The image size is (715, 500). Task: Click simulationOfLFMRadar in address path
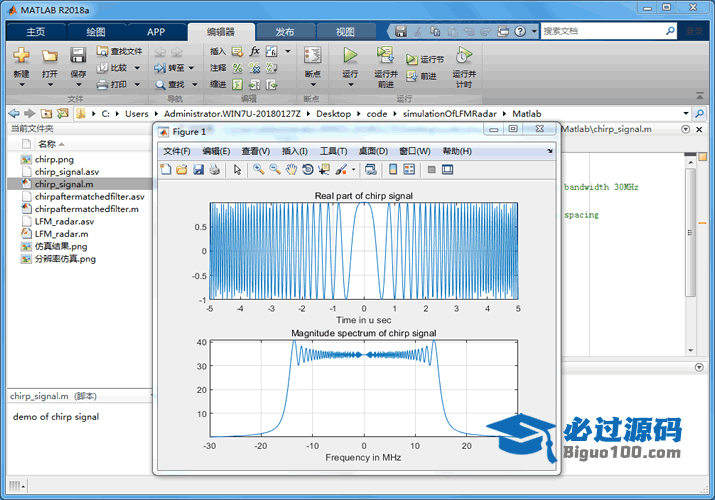tap(449, 113)
